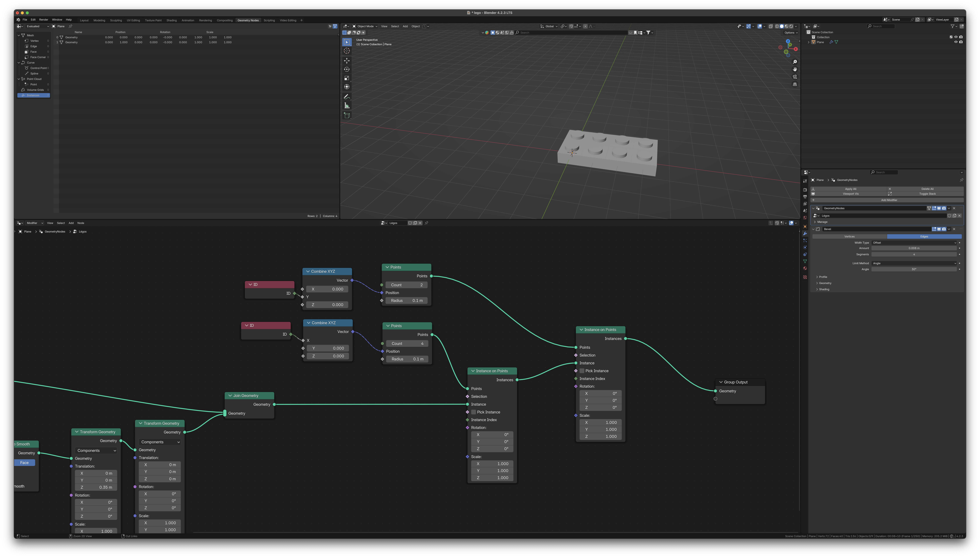980x557 pixels.
Task: Activate the Rotate tool in viewport
Action: pyautogui.click(x=347, y=69)
